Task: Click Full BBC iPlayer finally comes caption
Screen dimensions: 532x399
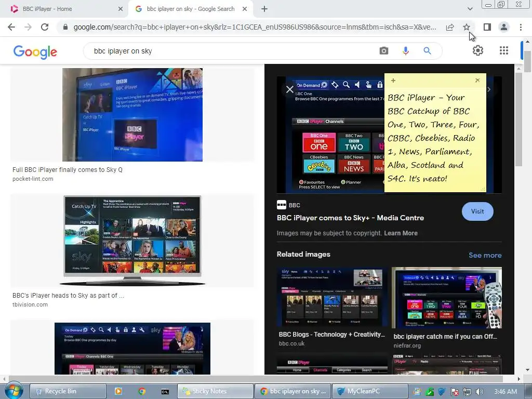Action: 68,170
